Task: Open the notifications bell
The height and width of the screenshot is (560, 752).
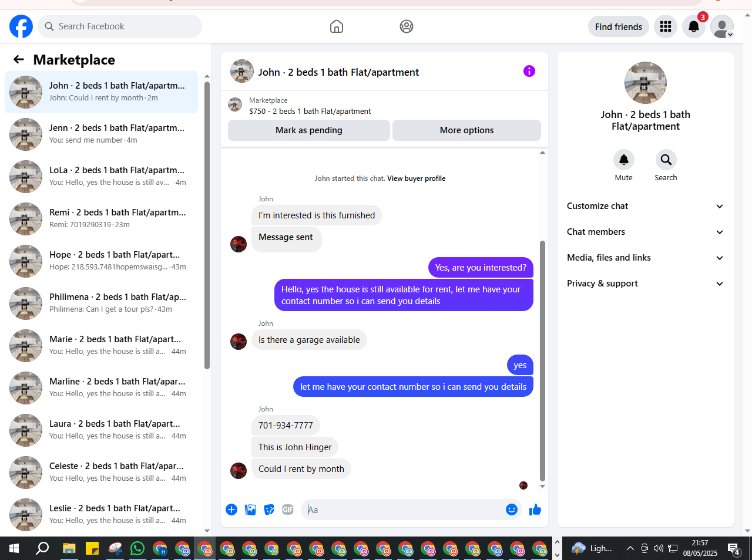Action: 694,26
